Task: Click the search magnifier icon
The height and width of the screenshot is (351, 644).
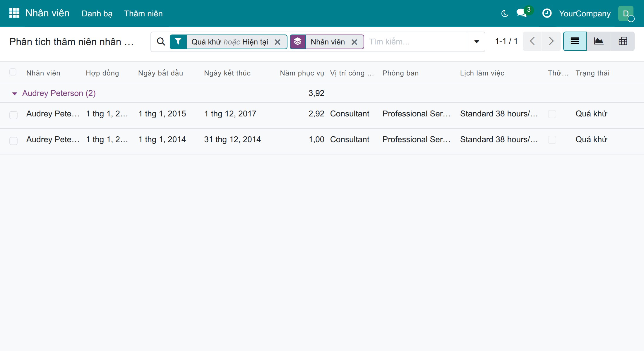Action: [161, 42]
